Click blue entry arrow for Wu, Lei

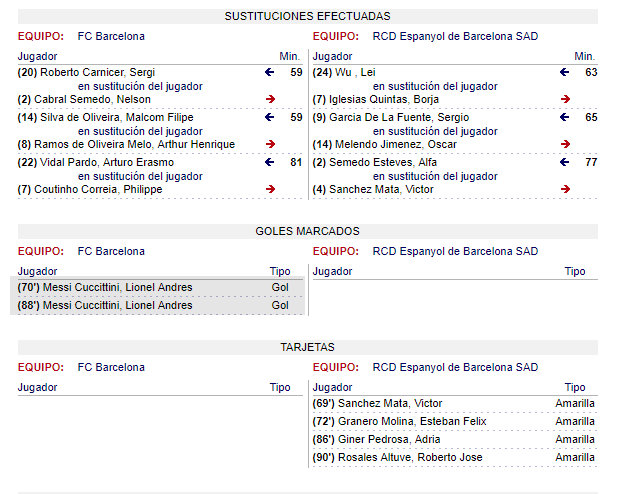tap(564, 72)
